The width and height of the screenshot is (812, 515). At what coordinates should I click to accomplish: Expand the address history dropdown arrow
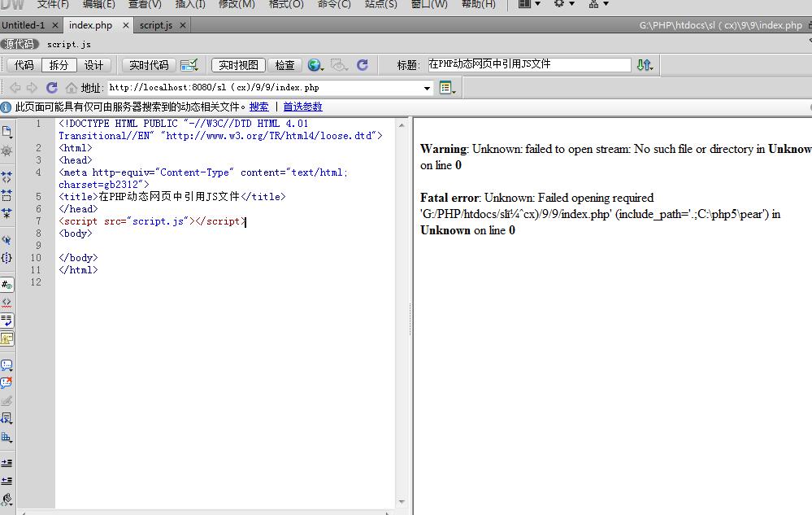[427, 88]
